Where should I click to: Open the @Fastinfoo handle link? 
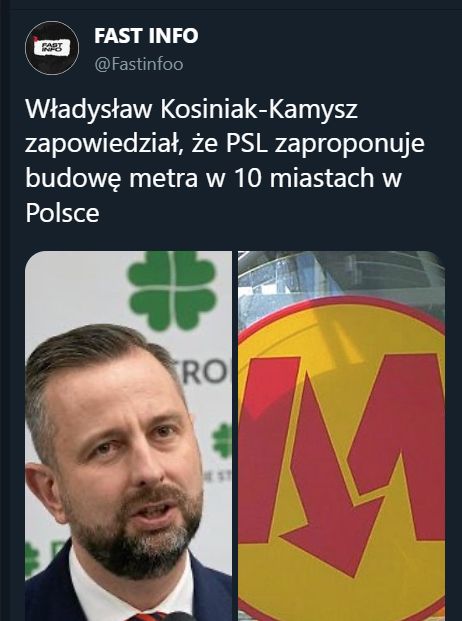coord(139,64)
